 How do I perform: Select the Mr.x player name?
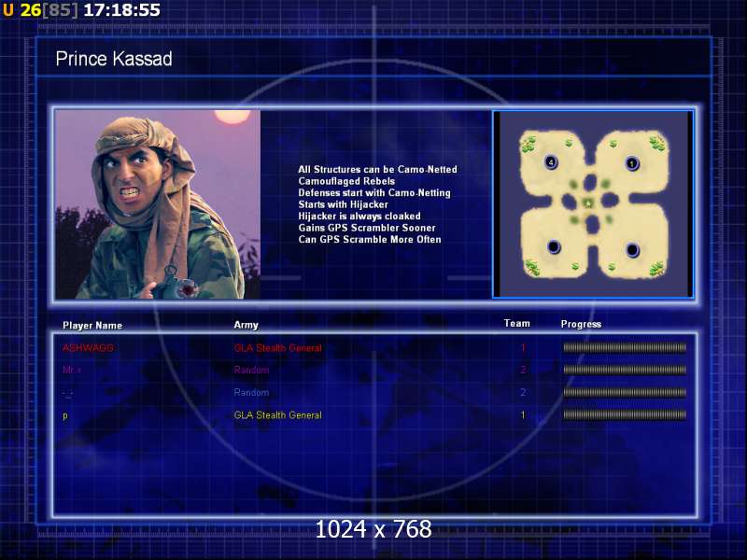tap(72, 370)
